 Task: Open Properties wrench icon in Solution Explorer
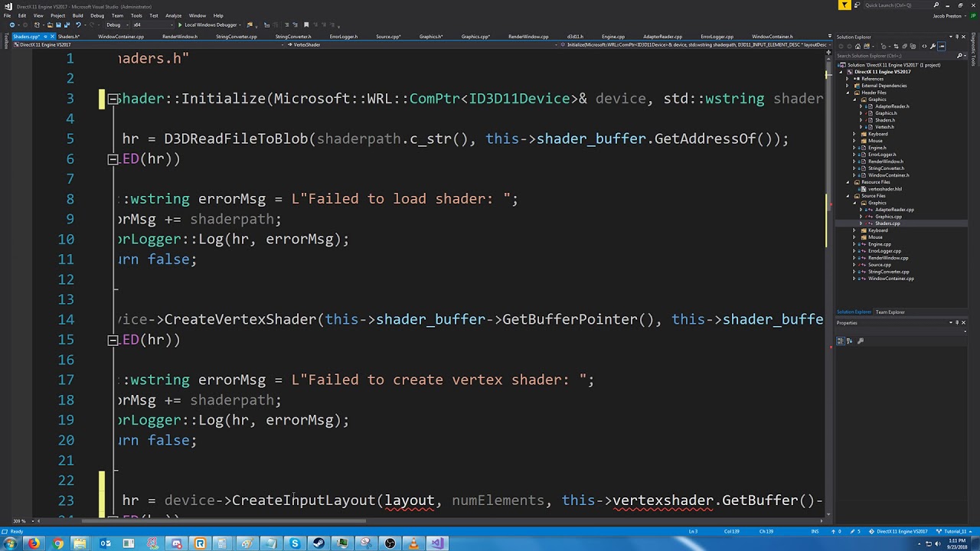tap(933, 46)
